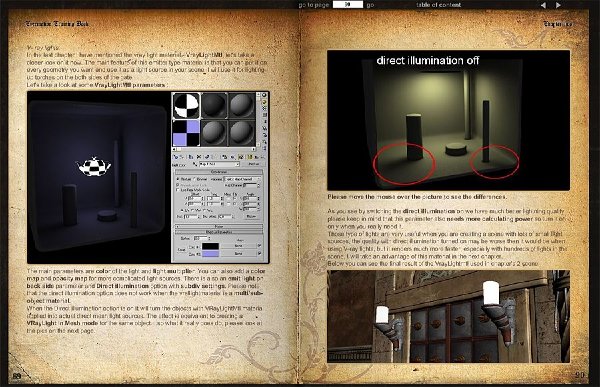Click the Get Material icon in editor toolbar
Image resolution: width=600 pixels, height=387 pixels.
[x=175, y=157]
